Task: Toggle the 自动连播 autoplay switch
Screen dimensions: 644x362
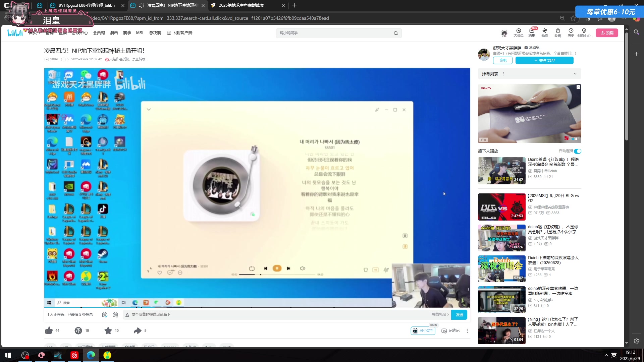Action: point(578,151)
